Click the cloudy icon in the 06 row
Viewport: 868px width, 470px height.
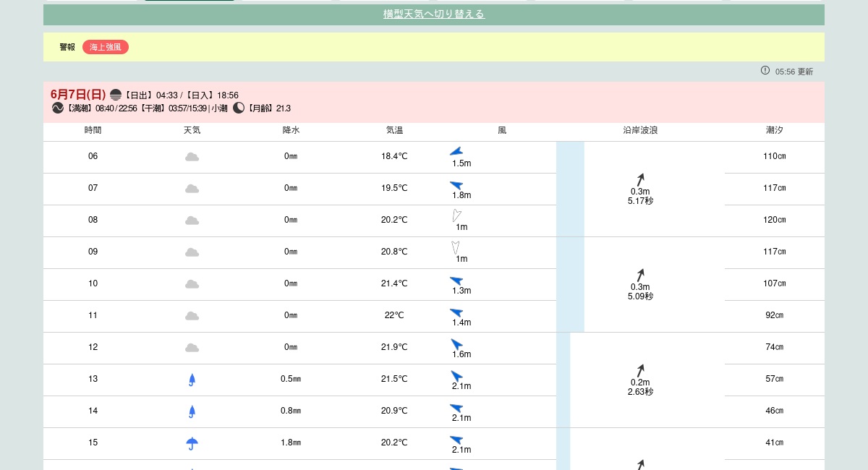(x=192, y=157)
